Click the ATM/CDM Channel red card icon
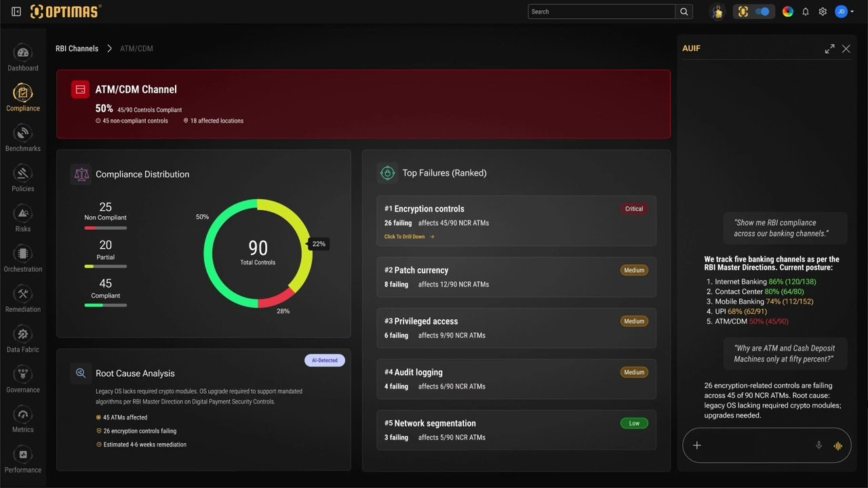868x488 pixels. pos(80,89)
